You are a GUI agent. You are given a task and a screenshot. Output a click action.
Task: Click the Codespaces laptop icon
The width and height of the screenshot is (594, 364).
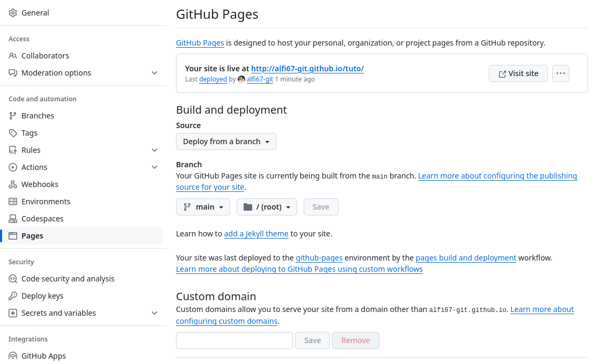click(13, 219)
